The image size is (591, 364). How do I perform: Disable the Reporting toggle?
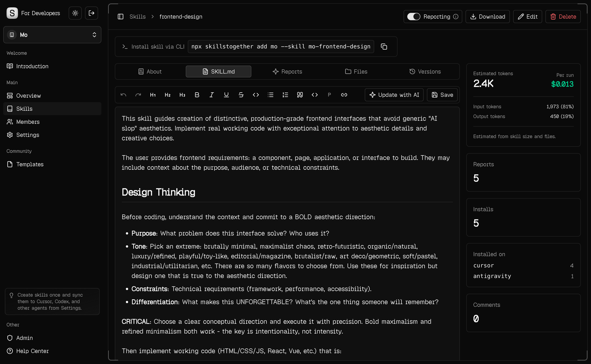(414, 16)
